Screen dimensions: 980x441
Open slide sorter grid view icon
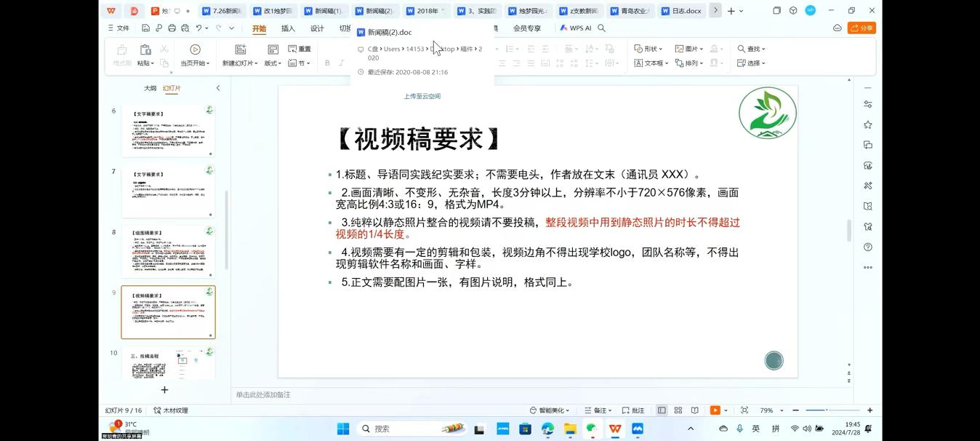(x=678, y=410)
